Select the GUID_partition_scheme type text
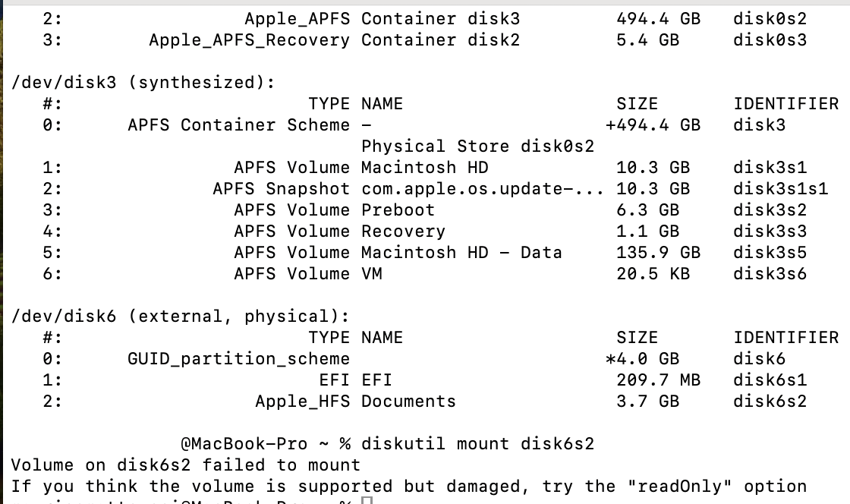The image size is (850, 504). click(x=238, y=359)
